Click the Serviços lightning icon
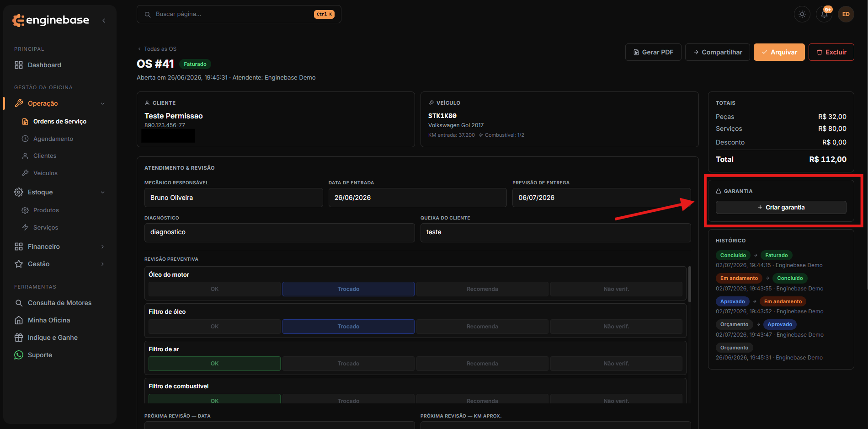The height and width of the screenshot is (429, 868). point(25,227)
